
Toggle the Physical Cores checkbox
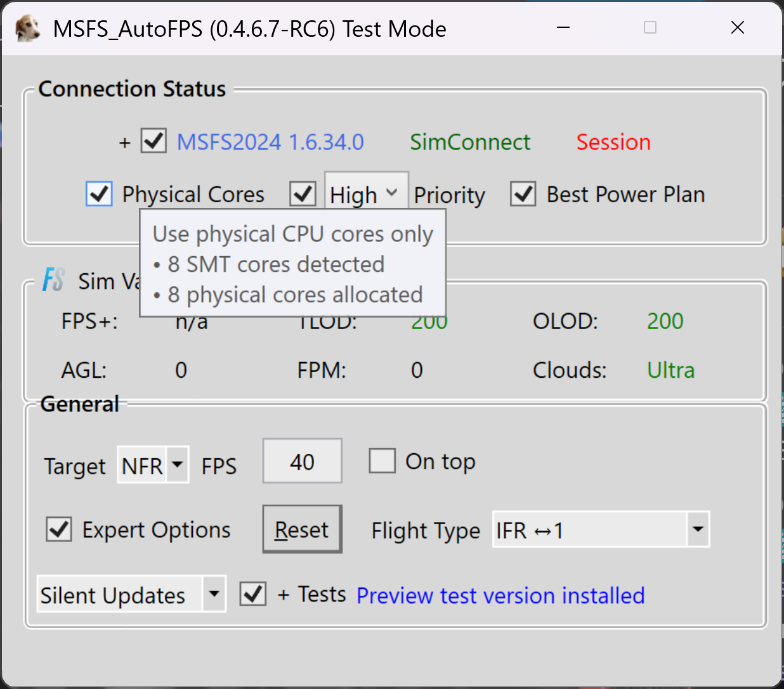99,194
